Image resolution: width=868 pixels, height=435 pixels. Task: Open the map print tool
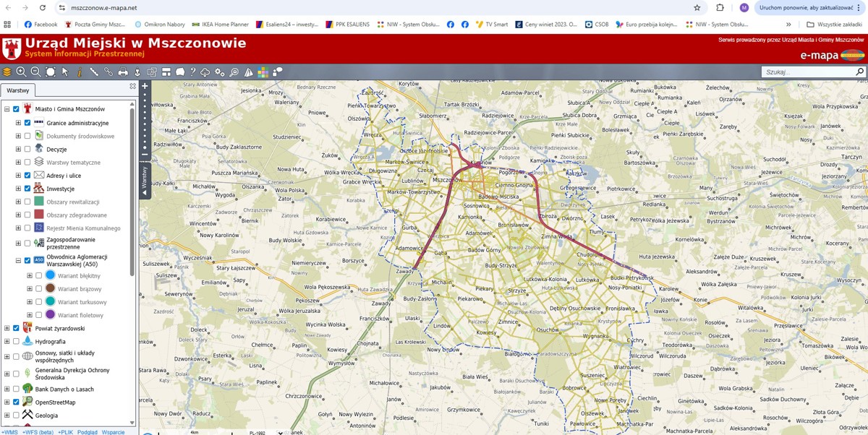[x=123, y=72]
